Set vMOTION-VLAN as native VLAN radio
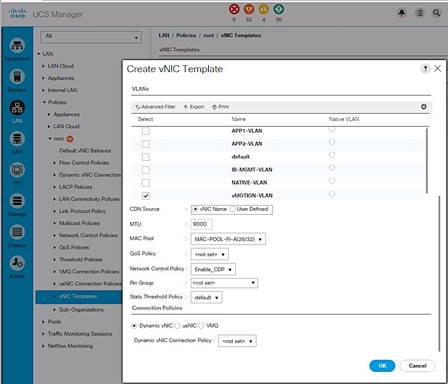 point(332,193)
